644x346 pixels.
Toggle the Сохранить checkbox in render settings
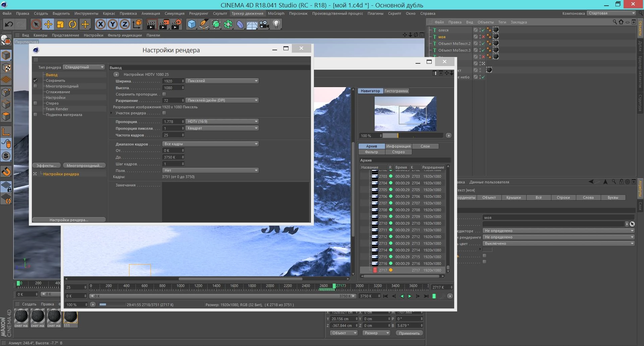[35, 80]
